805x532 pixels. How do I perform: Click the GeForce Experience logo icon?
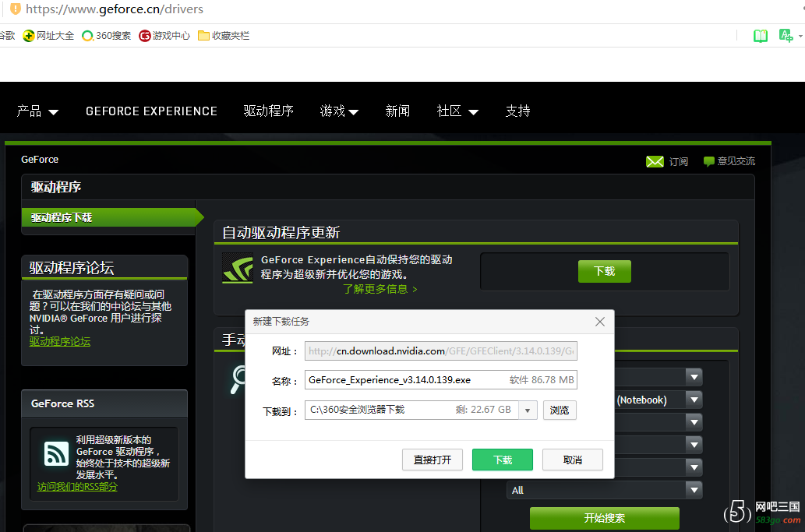237,268
